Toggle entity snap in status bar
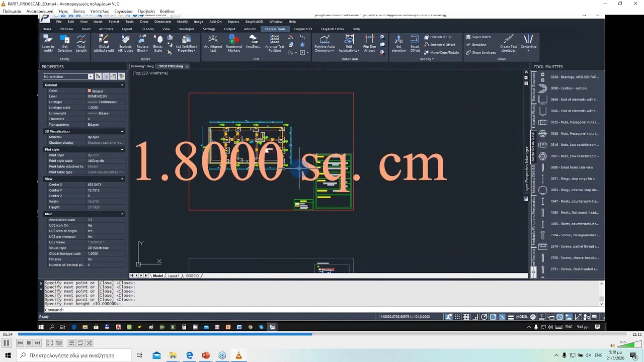Screen dimensions: 644x362 pyautogui.click(x=494, y=317)
